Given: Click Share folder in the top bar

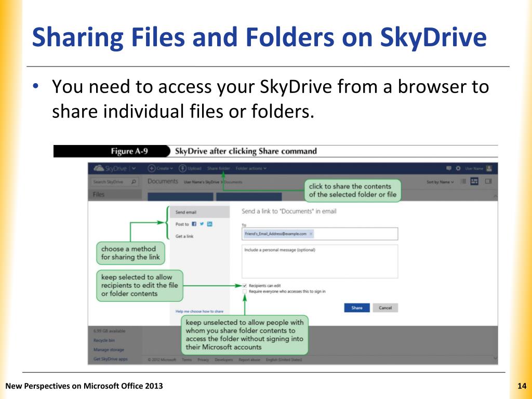Looking at the screenshot, I should pyautogui.click(x=219, y=168).
